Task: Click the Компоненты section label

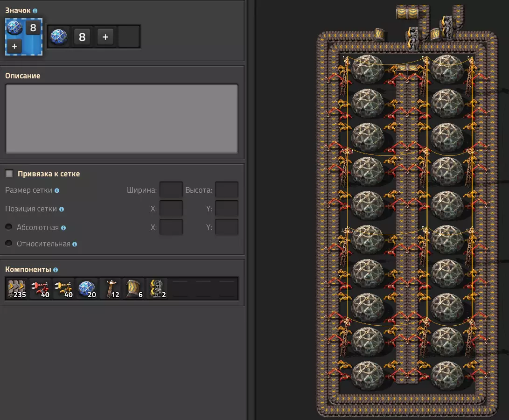Action: [x=28, y=269]
